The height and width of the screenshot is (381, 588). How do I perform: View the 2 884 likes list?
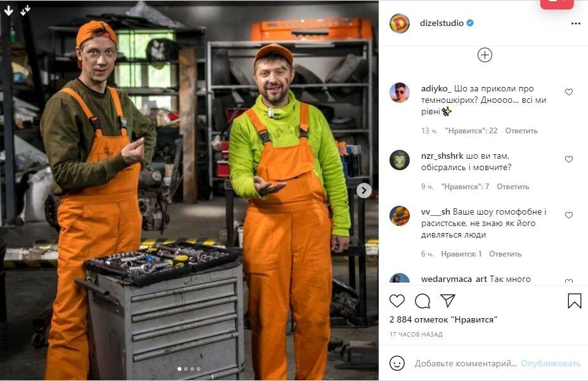443,319
